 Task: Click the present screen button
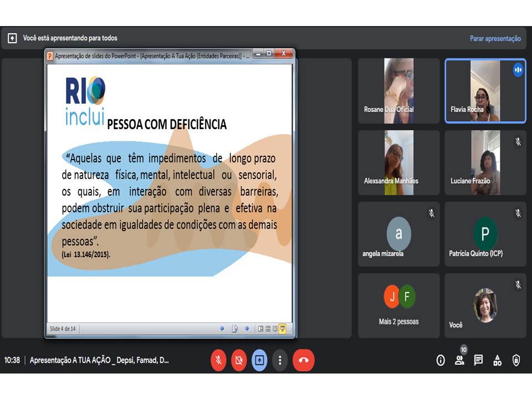259,360
